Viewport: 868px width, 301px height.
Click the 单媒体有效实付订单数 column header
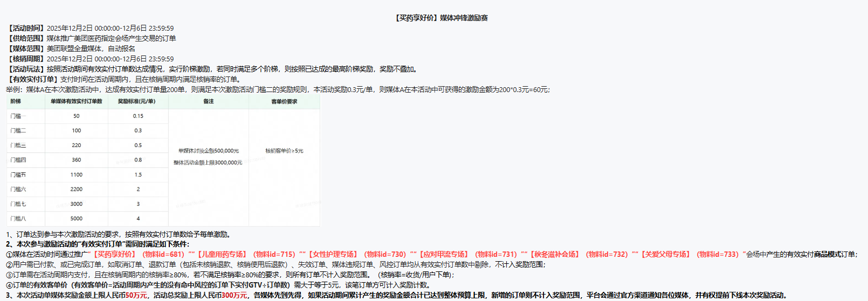click(x=76, y=101)
